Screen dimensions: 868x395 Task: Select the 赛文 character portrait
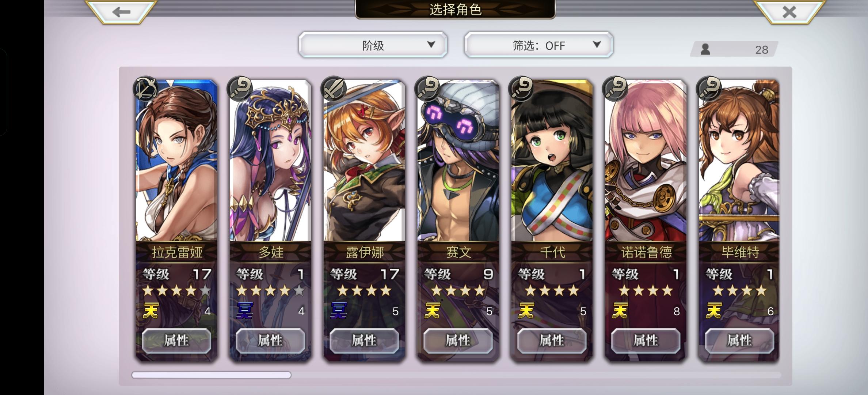pos(458,160)
